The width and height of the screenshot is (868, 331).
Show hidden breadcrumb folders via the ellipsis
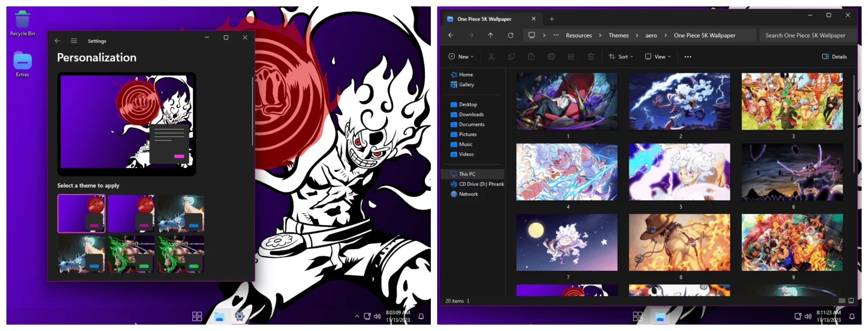pyautogui.click(x=556, y=35)
